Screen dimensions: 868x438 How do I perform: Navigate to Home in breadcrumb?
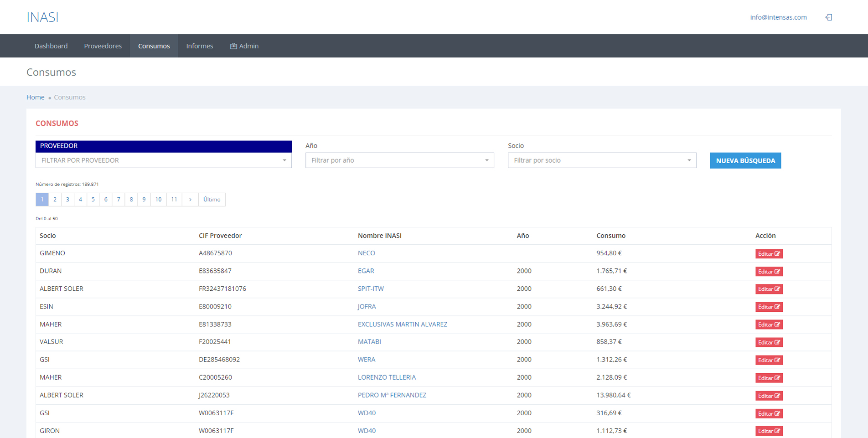click(x=35, y=98)
